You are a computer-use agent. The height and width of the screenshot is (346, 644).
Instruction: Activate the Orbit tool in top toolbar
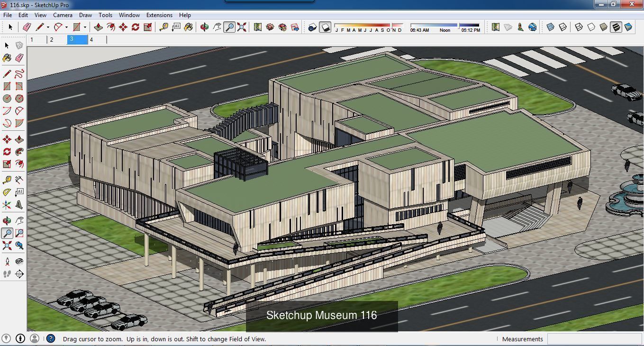click(204, 27)
